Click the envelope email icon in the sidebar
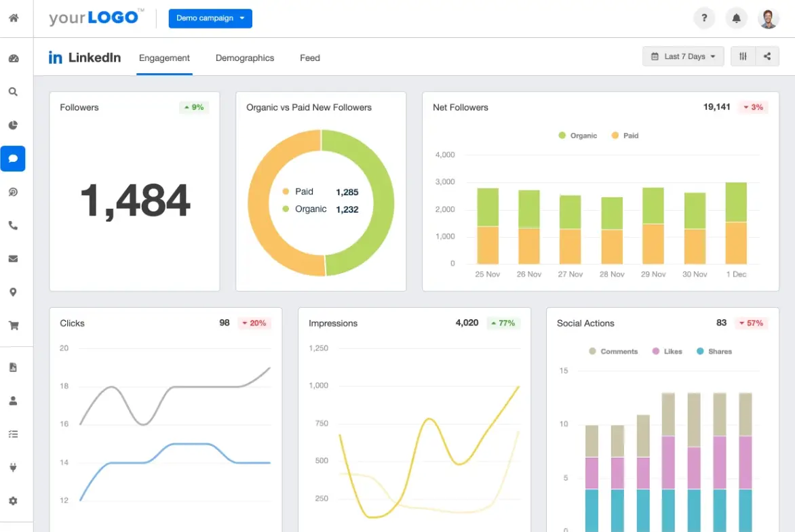795x532 pixels. point(13,259)
